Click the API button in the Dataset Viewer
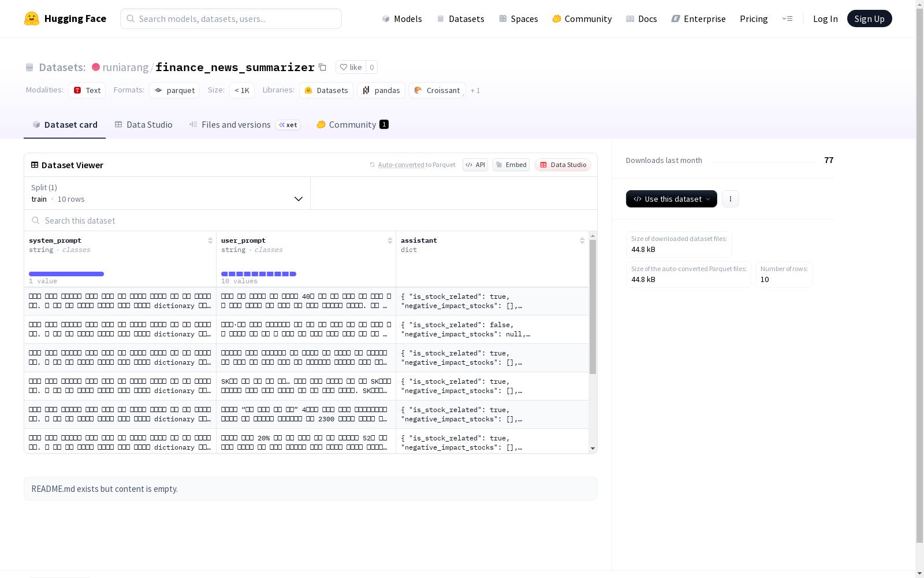 475,165
